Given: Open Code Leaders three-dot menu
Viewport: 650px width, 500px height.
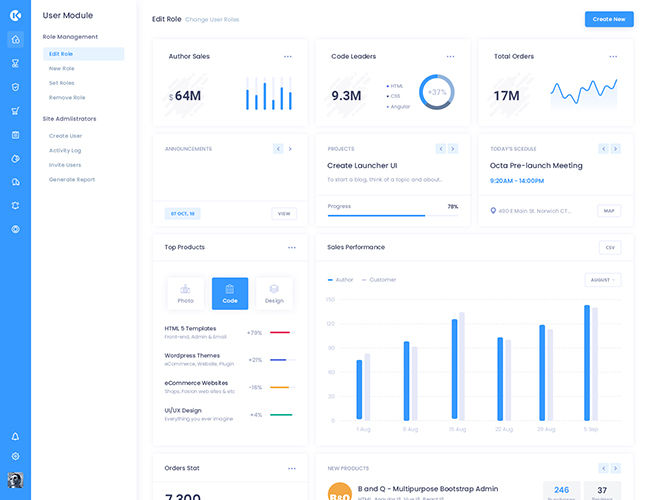Looking at the screenshot, I should coord(450,57).
